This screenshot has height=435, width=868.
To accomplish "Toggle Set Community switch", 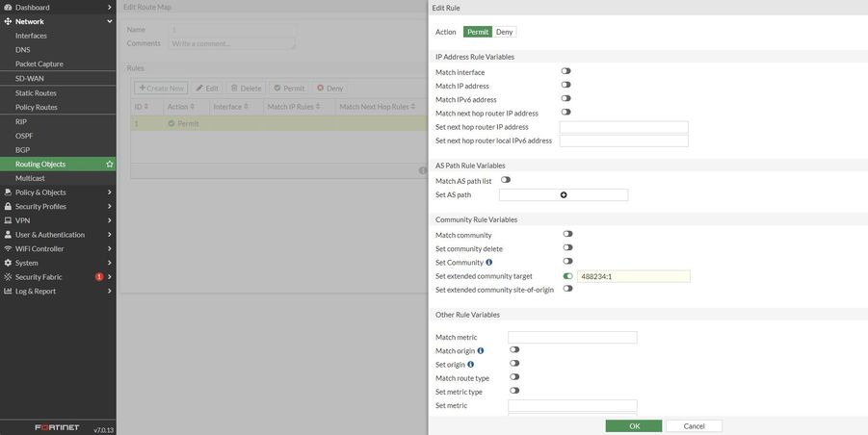I will point(567,261).
